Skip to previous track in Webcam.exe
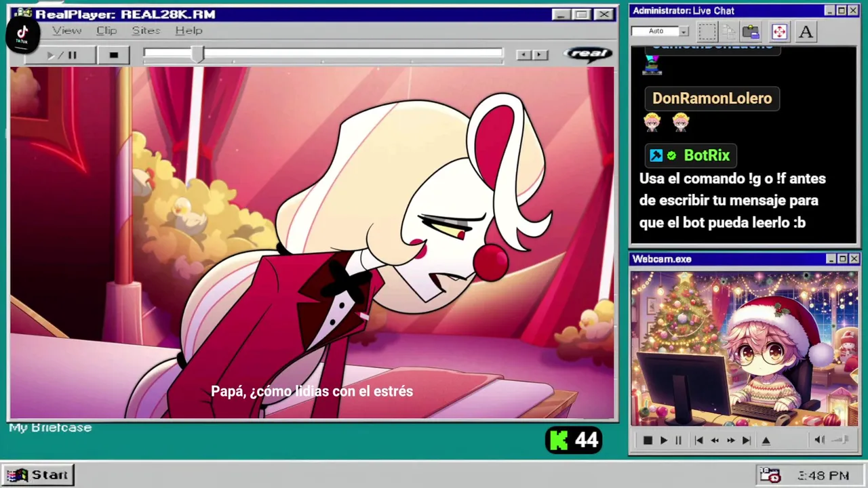Viewport: 868px width, 488px height. point(698,441)
